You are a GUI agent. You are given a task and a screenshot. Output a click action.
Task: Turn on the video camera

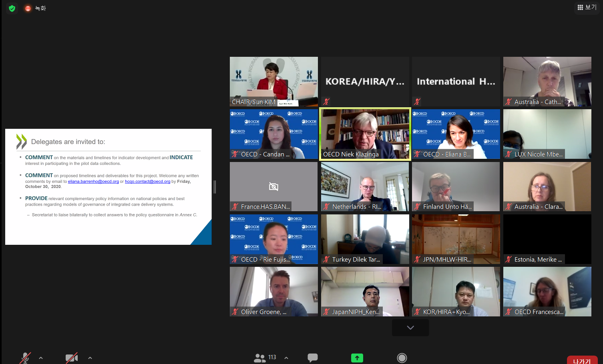(71, 358)
